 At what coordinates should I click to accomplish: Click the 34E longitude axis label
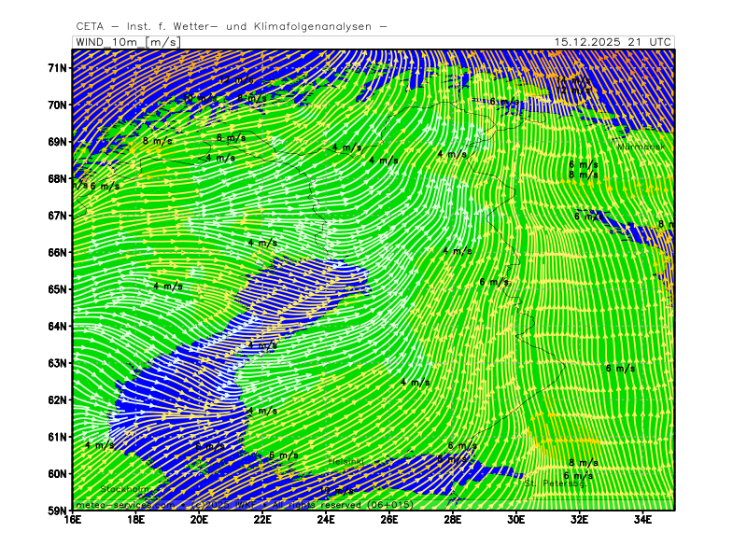(642, 521)
